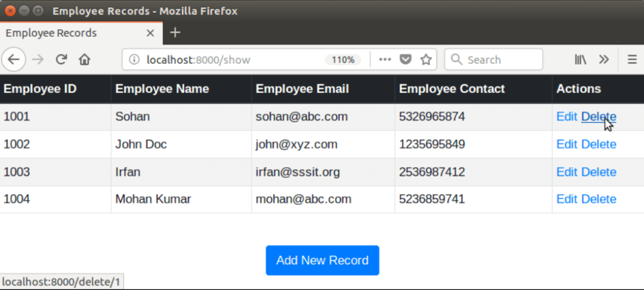Reset the 110% zoom indicator
Image resolution: width=644 pixels, height=290 pixels.
pyautogui.click(x=343, y=60)
